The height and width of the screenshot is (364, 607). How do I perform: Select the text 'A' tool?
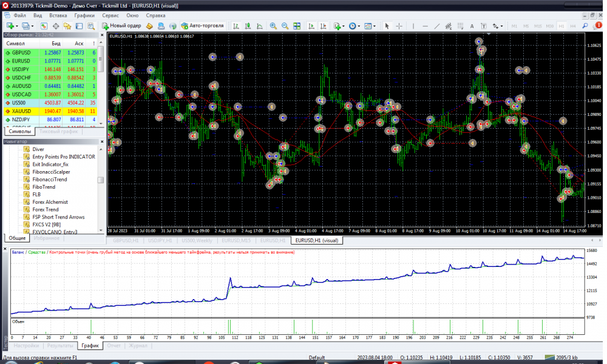[x=472, y=26]
